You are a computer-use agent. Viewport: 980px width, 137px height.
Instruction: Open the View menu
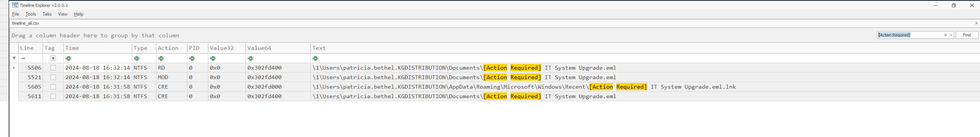pyautogui.click(x=62, y=14)
